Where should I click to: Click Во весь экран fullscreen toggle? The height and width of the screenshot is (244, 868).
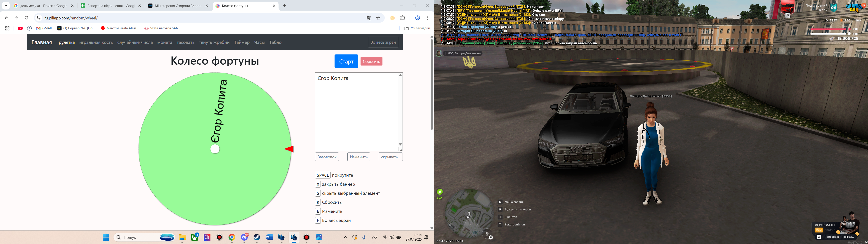383,42
